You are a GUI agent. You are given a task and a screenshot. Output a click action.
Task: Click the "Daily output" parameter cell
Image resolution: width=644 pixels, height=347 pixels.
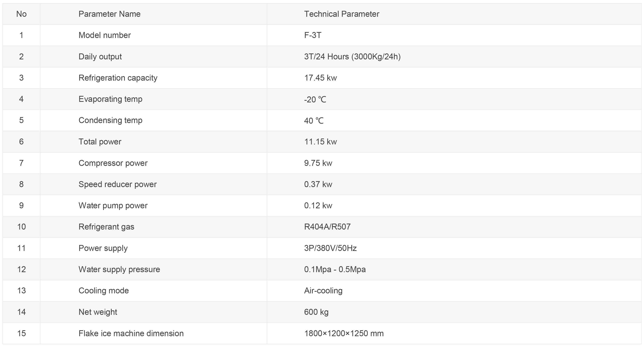pyautogui.click(x=100, y=57)
